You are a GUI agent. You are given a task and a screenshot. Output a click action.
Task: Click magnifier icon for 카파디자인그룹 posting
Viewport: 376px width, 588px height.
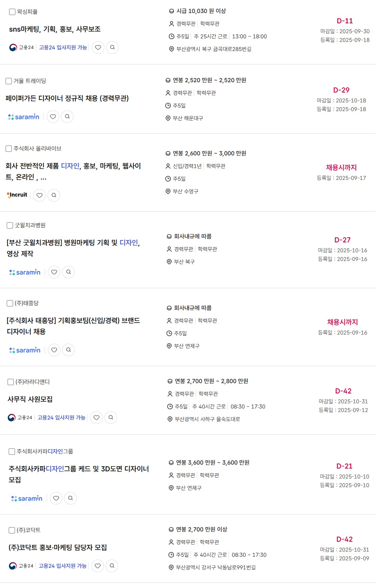click(70, 498)
